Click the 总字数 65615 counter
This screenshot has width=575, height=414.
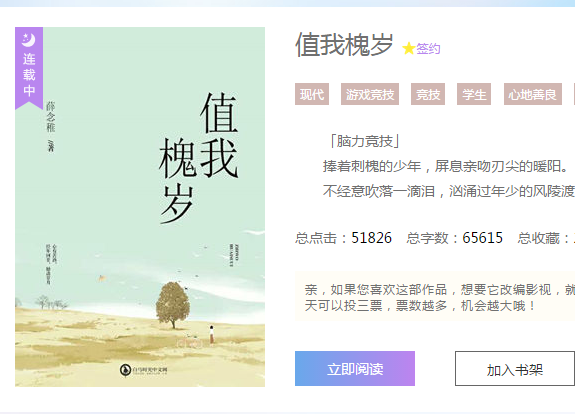point(454,238)
